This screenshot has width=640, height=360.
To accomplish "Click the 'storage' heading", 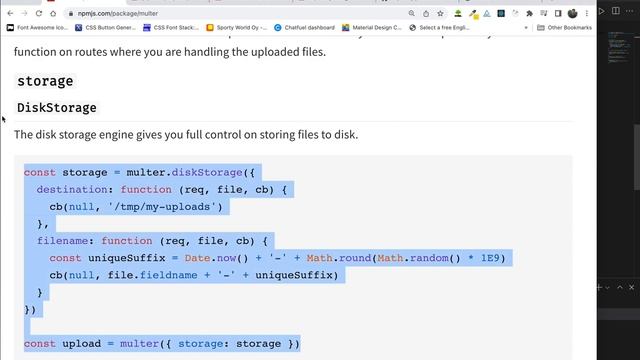I will pos(45,81).
